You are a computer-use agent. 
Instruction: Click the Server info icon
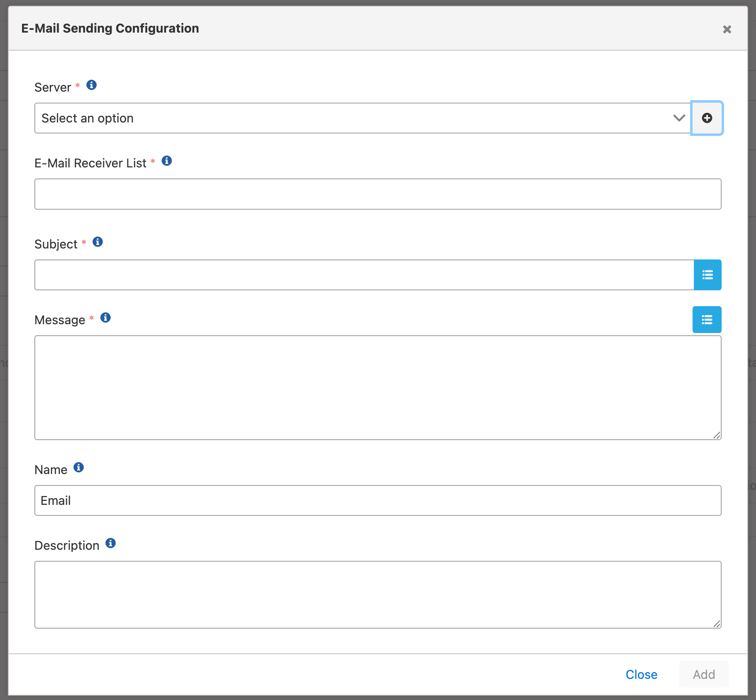[92, 85]
